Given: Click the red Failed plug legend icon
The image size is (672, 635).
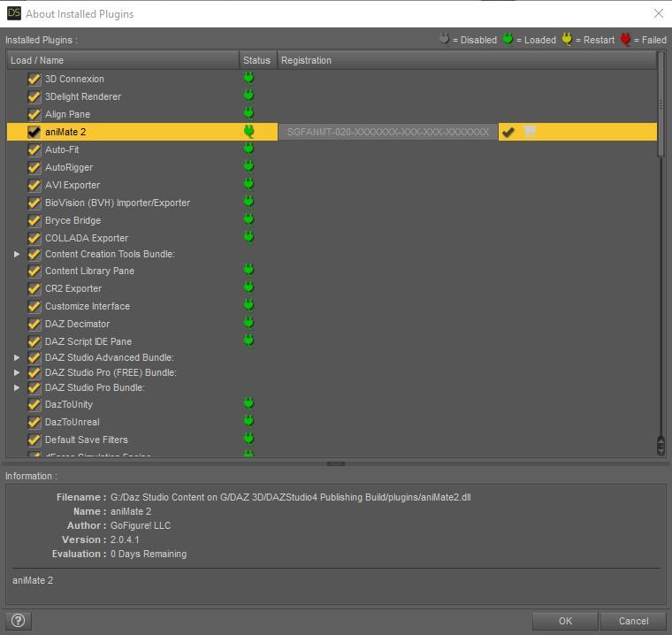Looking at the screenshot, I should [x=626, y=39].
